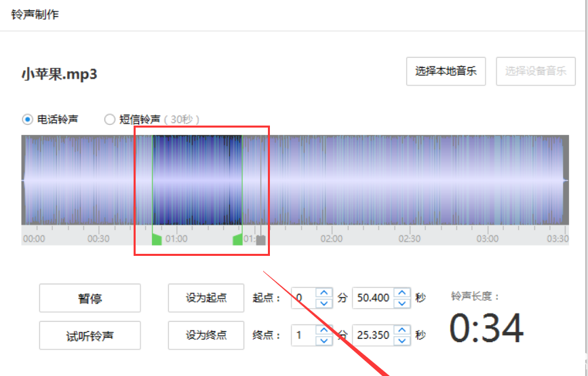Click the end seconds field 25.350

click(373, 335)
